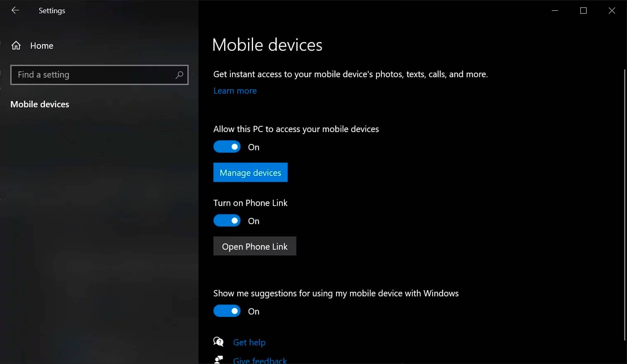Select Mobile devices in the sidebar
The width and height of the screenshot is (627, 364).
pos(40,104)
